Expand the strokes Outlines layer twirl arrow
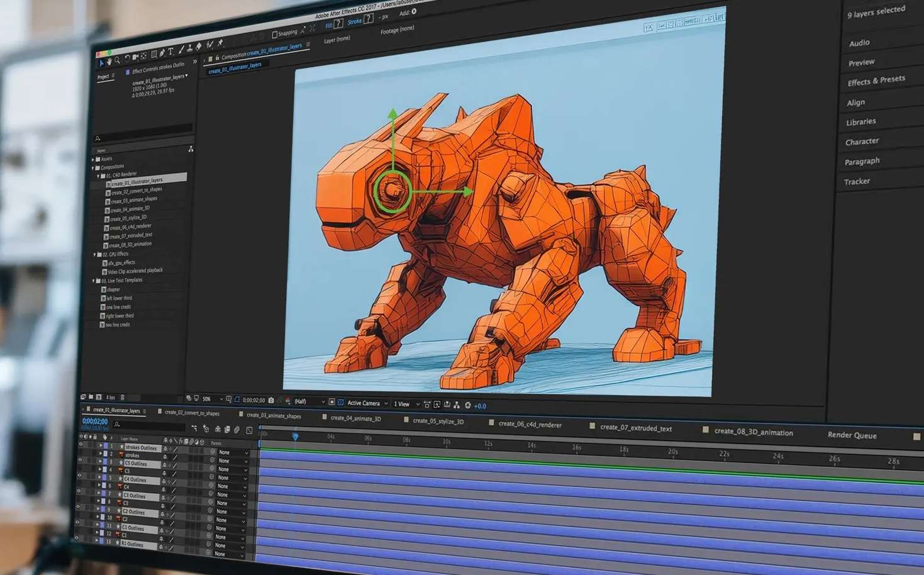 click(x=101, y=445)
